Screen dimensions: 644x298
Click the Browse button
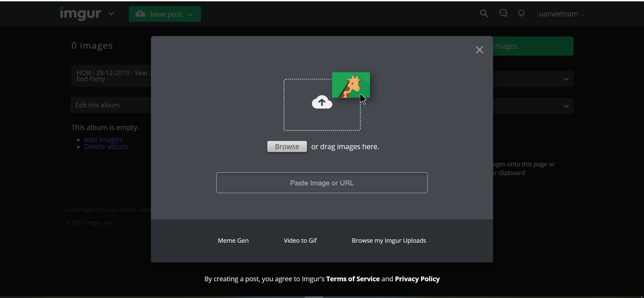pos(287,146)
